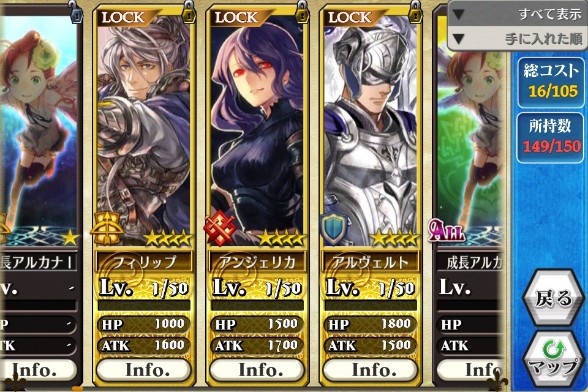This screenshot has width=588, height=392.
Task: Open the すべて表示 filter dropdown
Action: coord(518,13)
